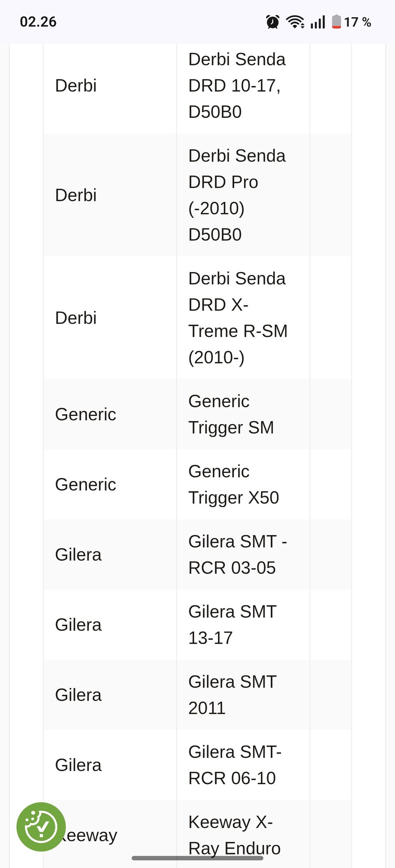Tap the Wi-Fi status icon
Screen dimensions: 395x868
click(x=295, y=22)
